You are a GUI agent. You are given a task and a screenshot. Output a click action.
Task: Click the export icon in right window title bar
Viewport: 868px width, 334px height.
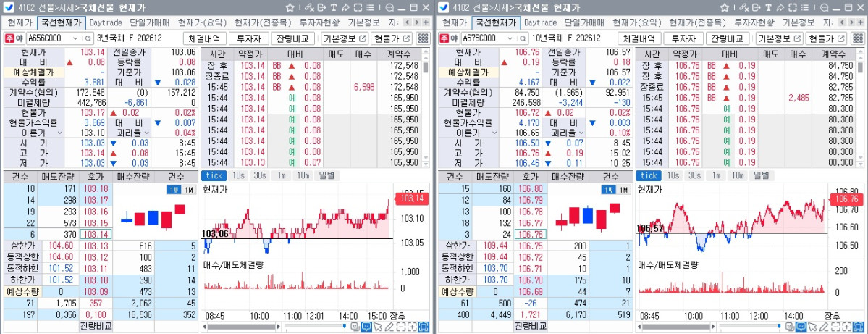(x=757, y=8)
